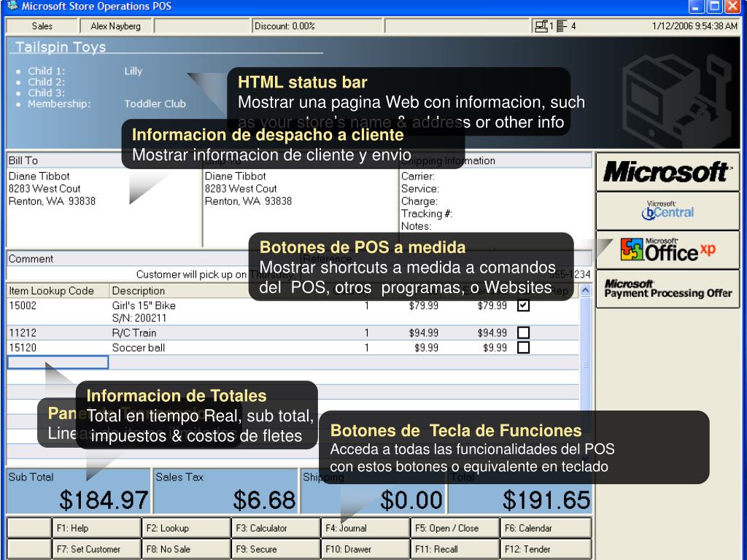Screen dimensions: 747x560
Task: Click the F2: Lookup button
Action: click(186, 528)
